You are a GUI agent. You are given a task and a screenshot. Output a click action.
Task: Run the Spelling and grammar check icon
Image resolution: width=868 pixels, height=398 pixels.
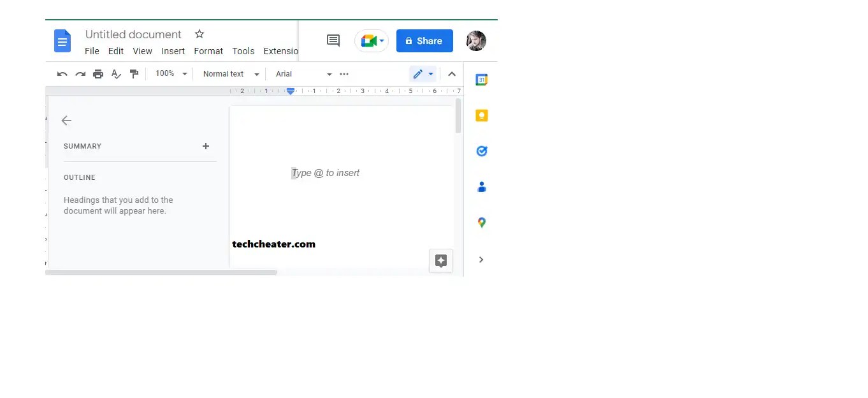pos(116,73)
